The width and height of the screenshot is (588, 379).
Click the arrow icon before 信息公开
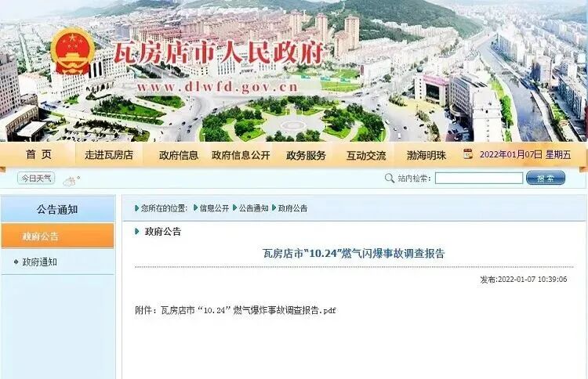(x=195, y=208)
